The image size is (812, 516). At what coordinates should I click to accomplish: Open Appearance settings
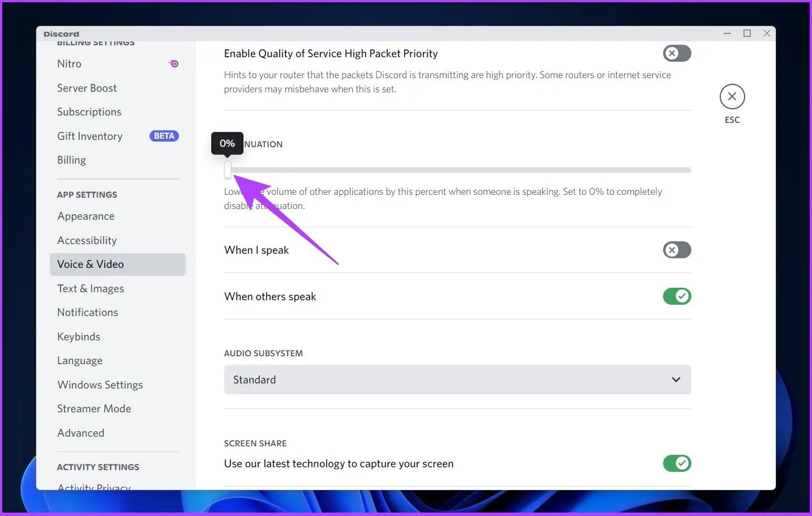(x=86, y=216)
